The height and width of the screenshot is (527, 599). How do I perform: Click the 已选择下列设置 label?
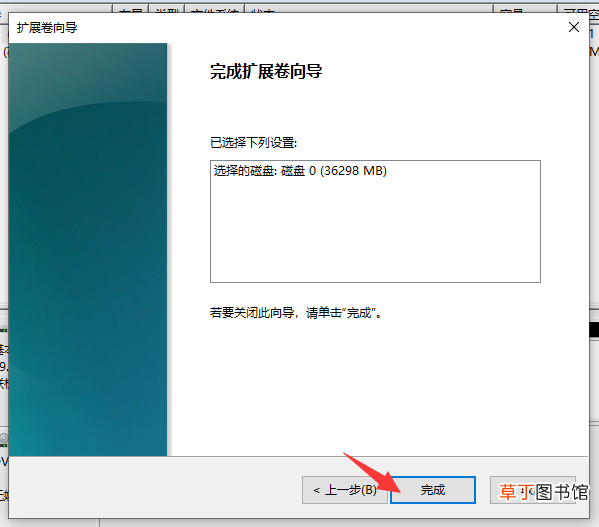253,143
